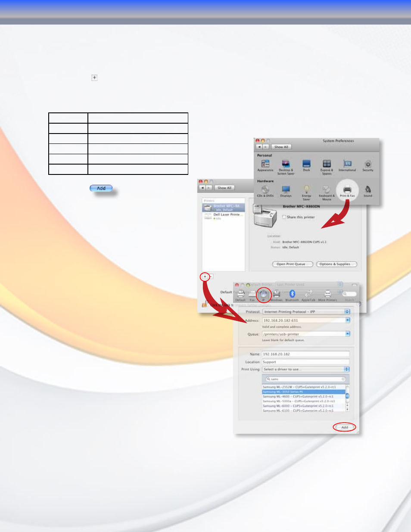This screenshot has height=532, width=411.
Task: Open the Default Printer dropdown
Action: (x=309, y=285)
